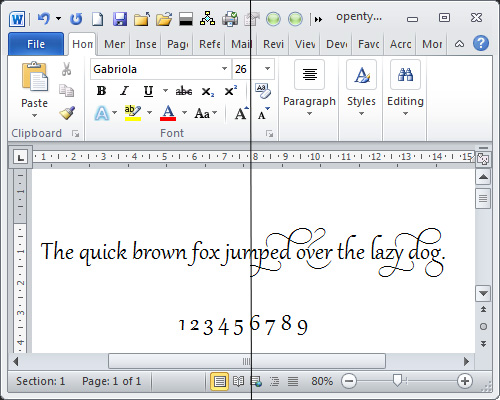Toggle the Format Painter brush
This screenshot has width=500, height=400.
coord(67,113)
